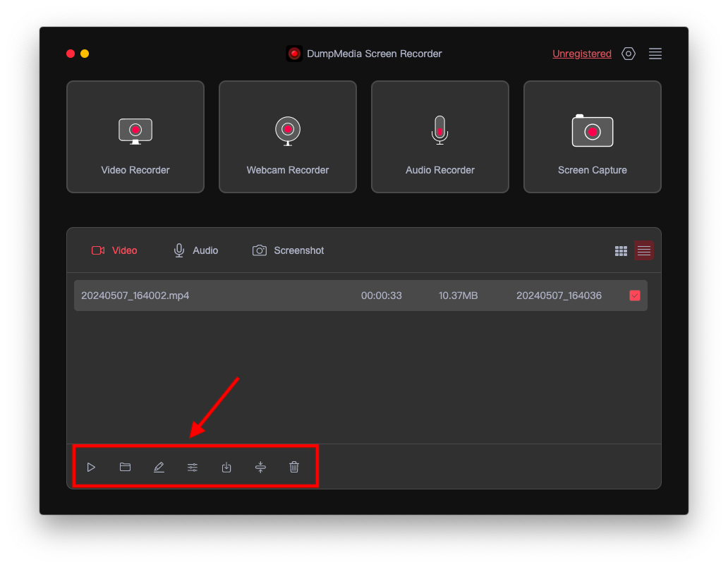Play the selected recording
The image size is (728, 567).
(x=91, y=467)
